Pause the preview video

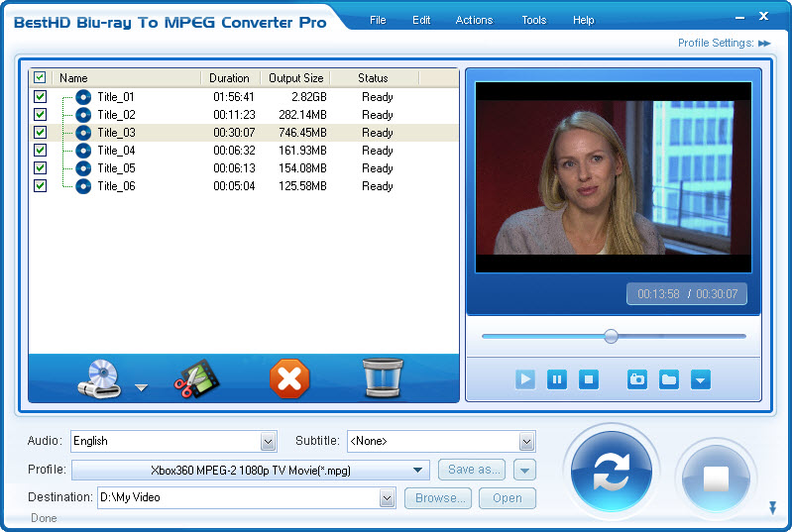557,379
